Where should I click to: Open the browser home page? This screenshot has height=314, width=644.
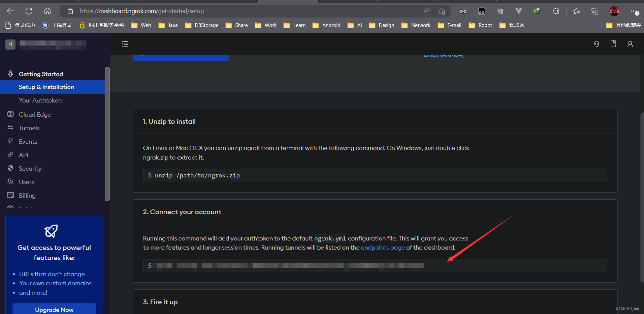click(47, 11)
